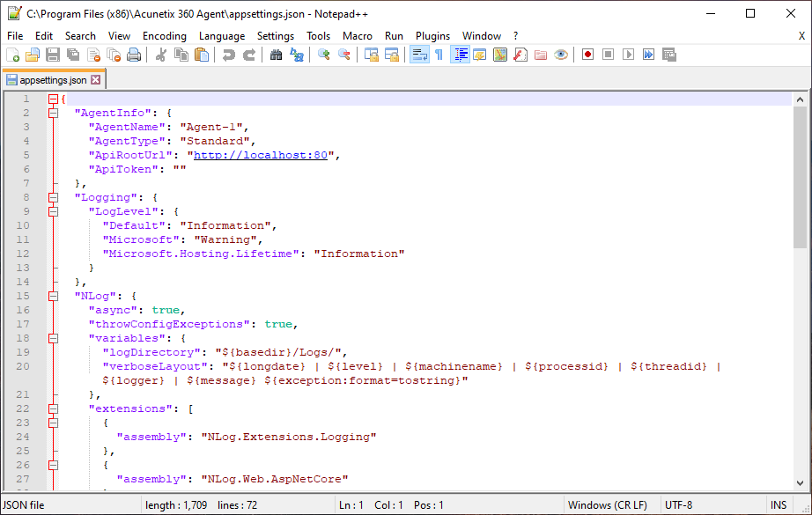Save the current file with Save icon
812x515 pixels.
(53, 55)
